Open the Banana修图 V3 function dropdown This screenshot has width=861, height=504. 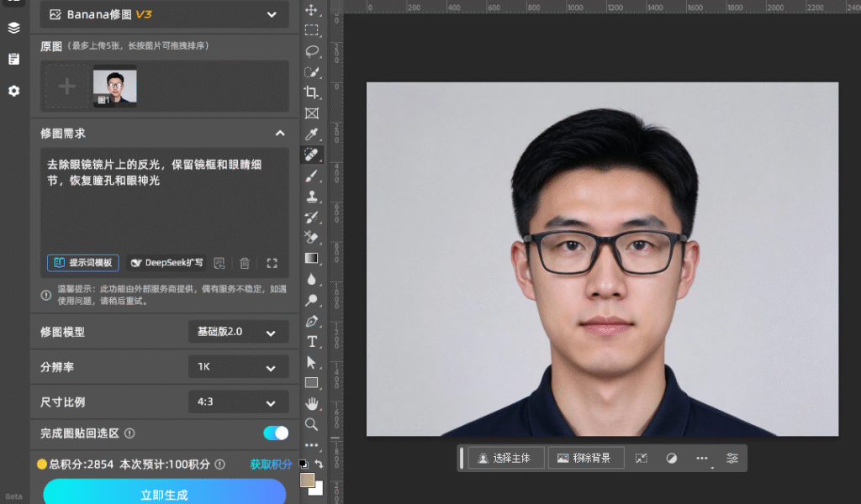pos(164,15)
